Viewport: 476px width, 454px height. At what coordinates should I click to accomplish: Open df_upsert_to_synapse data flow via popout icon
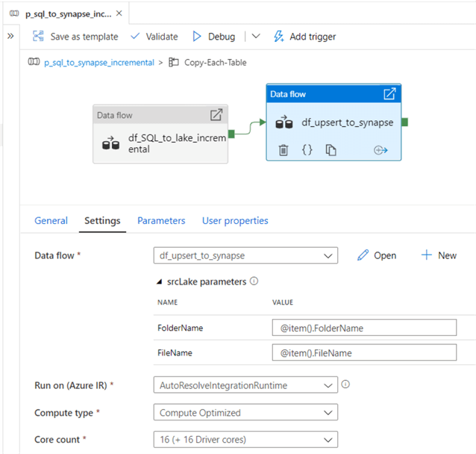click(389, 94)
